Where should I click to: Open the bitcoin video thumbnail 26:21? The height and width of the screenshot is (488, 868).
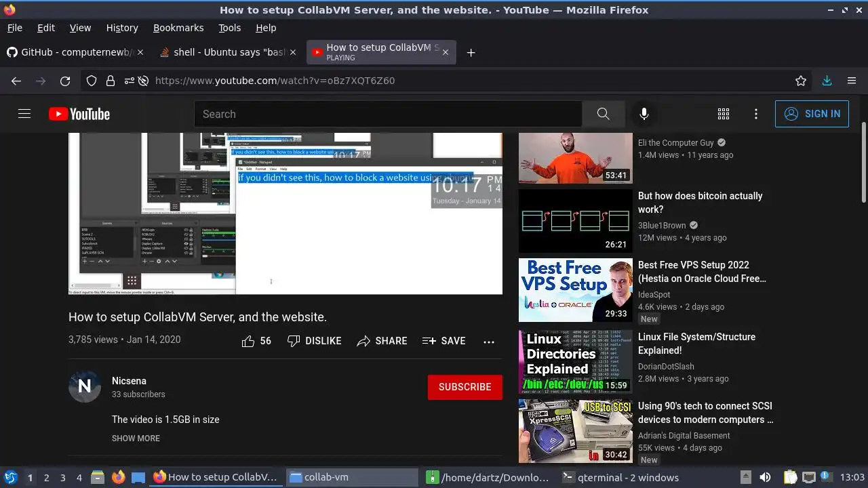point(576,221)
